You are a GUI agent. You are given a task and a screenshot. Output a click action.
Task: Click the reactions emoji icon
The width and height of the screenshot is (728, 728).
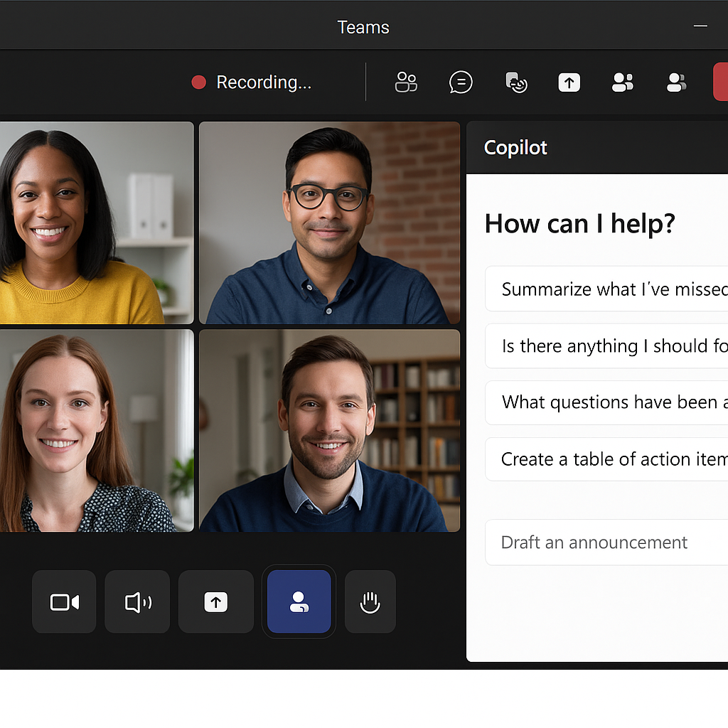(x=516, y=82)
